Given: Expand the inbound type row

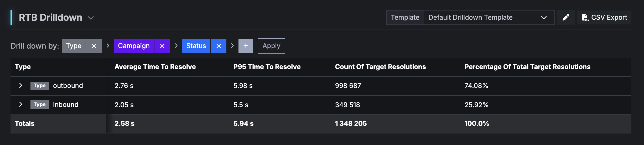Looking at the screenshot, I should click(x=21, y=105).
